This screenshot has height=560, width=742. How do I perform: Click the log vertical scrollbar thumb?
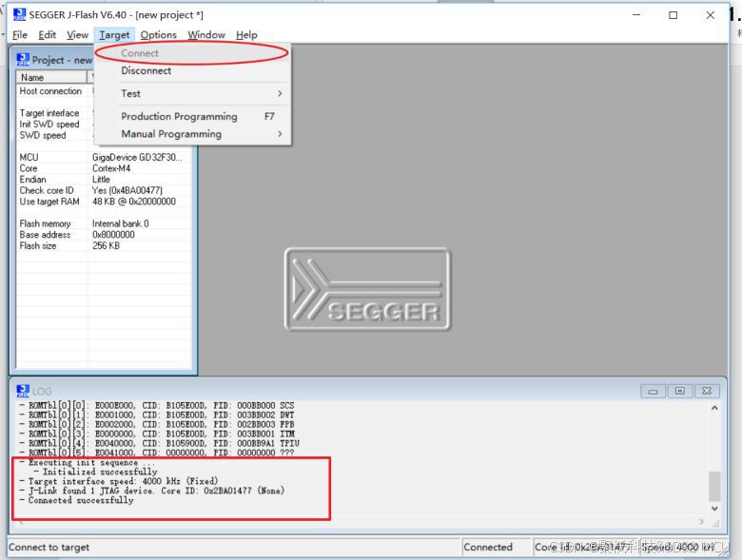(x=714, y=486)
